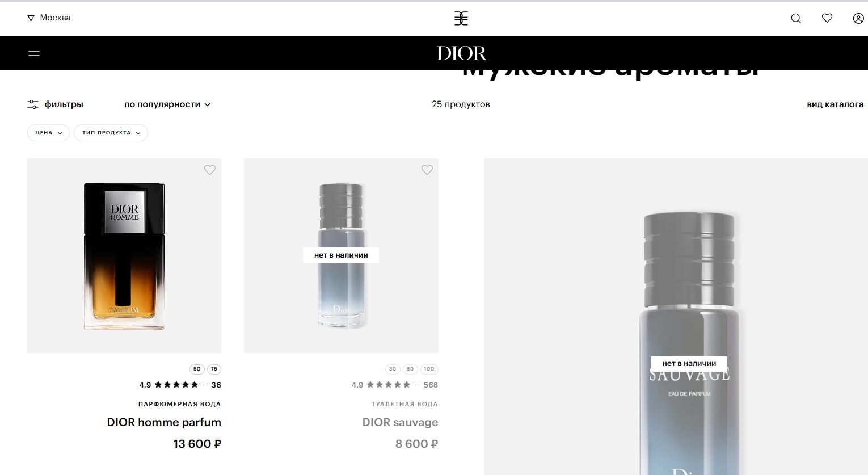Viewport: 868px width, 475px height.
Task: Open the user account profile icon
Action: [x=858, y=18]
